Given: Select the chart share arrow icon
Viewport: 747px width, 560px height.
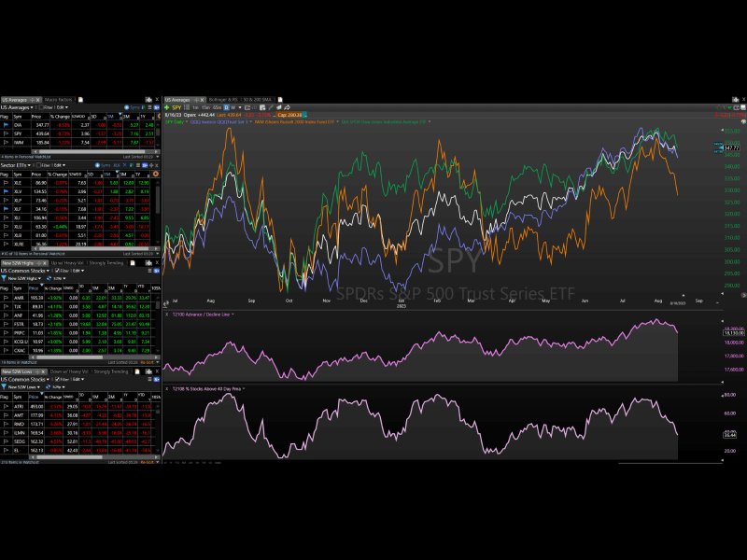Looking at the screenshot, I should 288,107.
